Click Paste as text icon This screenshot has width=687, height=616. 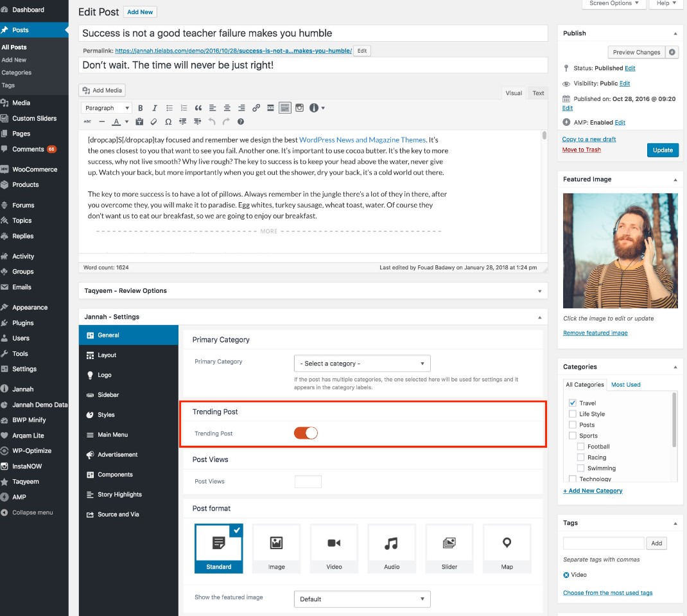(x=139, y=121)
